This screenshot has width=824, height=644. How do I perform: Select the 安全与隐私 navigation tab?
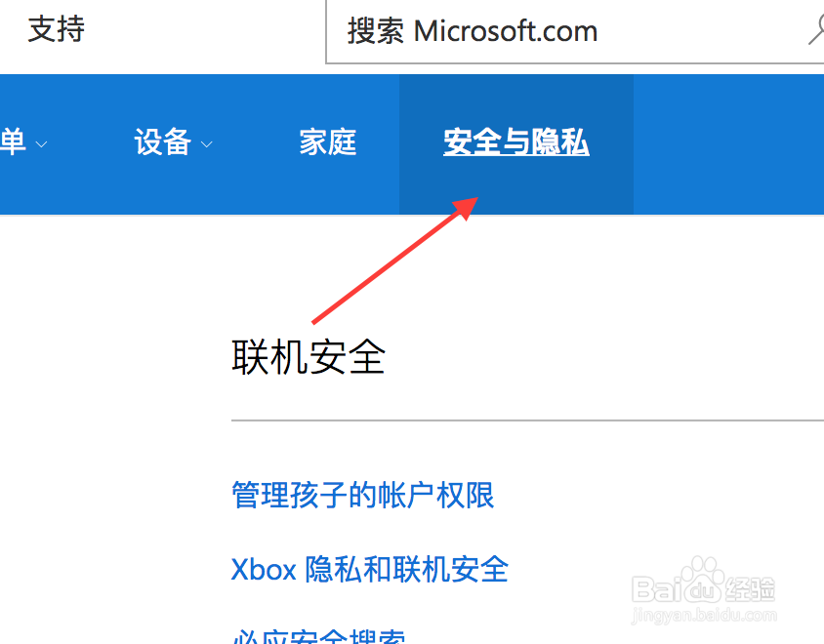516,141
